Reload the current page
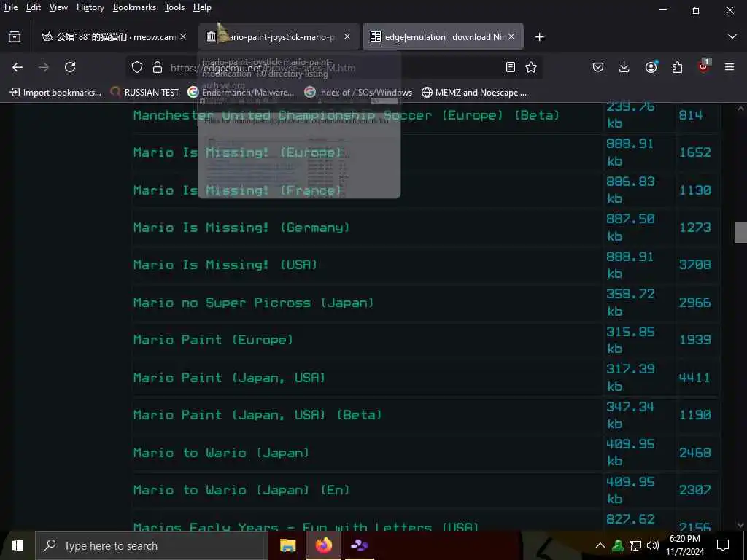This screenshot has width=747, height=560. pos(70,67)
